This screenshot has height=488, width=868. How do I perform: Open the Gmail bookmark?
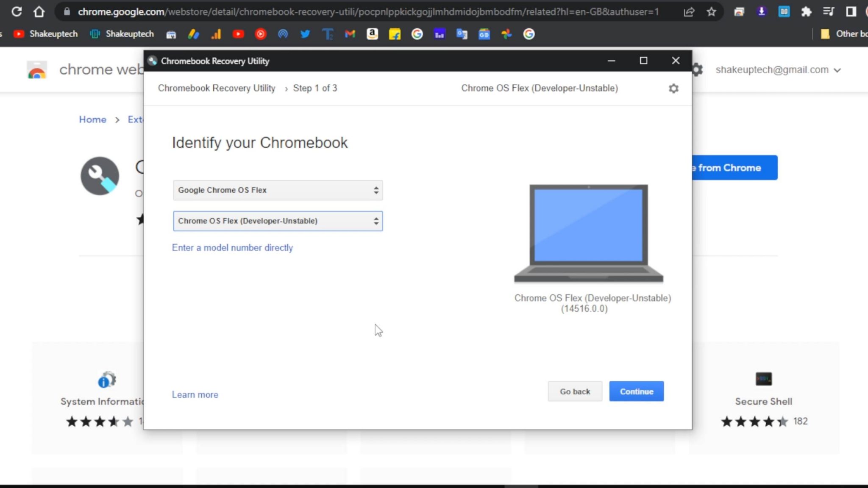pyautogui.click(x=350, y=34)
